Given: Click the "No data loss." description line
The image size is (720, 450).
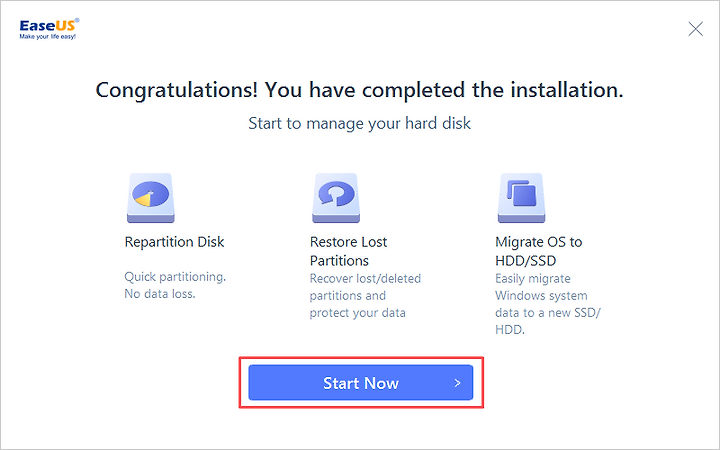Looking at the screenshot, I should point(160,294).
